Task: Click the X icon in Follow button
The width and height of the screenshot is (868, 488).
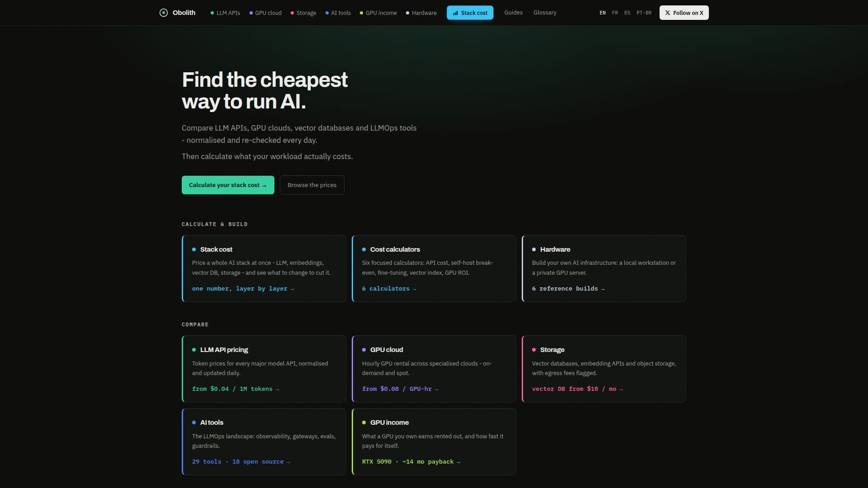Action: point(667,13)
